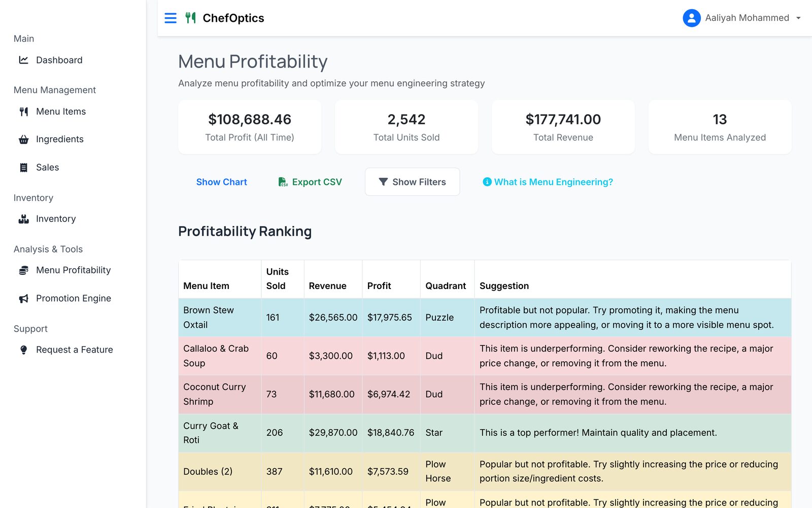Click the Promotion Engine megaphone icon
812x508 pixels.
23,299
